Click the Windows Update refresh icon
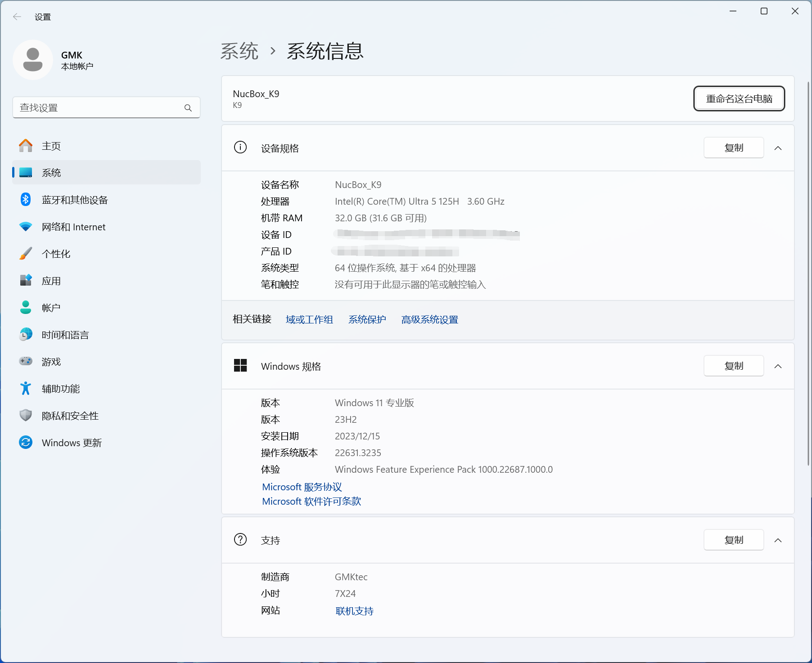 (26, 443)
